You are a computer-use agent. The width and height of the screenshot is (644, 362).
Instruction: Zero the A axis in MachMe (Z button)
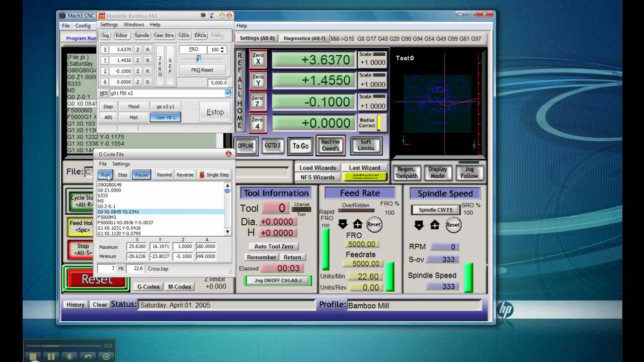(137, 82)
